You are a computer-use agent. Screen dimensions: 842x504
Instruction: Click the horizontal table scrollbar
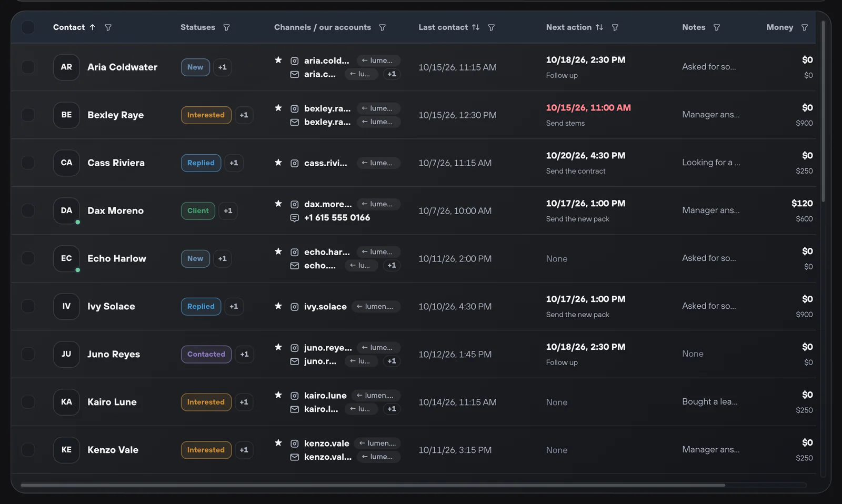(373, 485)
